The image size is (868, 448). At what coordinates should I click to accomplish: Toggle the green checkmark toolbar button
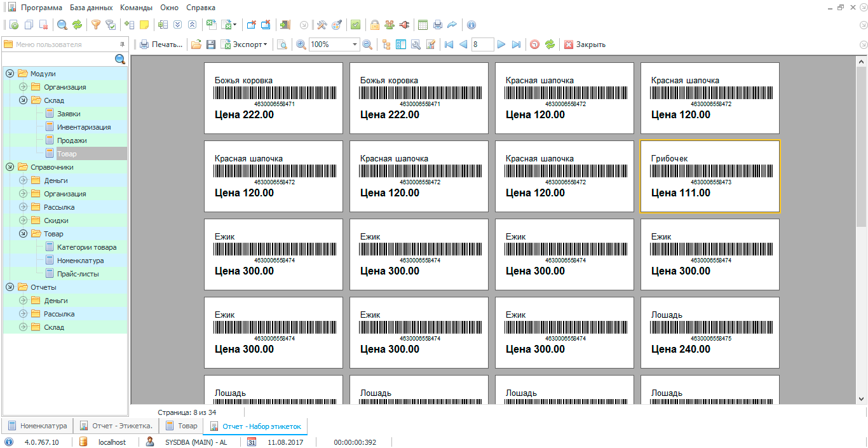point(356,25)
